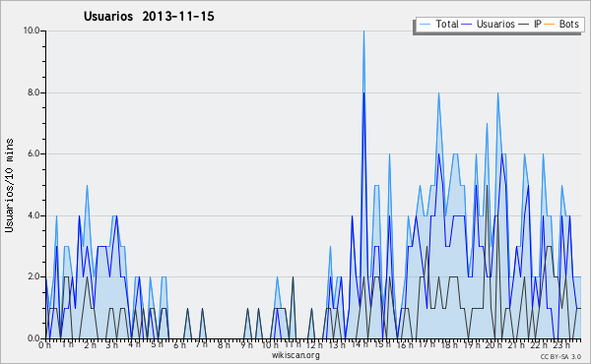Screen dimensions: 591x364
Task: Click the '6 h' x-axis label
Action: (x=179, y=345)
